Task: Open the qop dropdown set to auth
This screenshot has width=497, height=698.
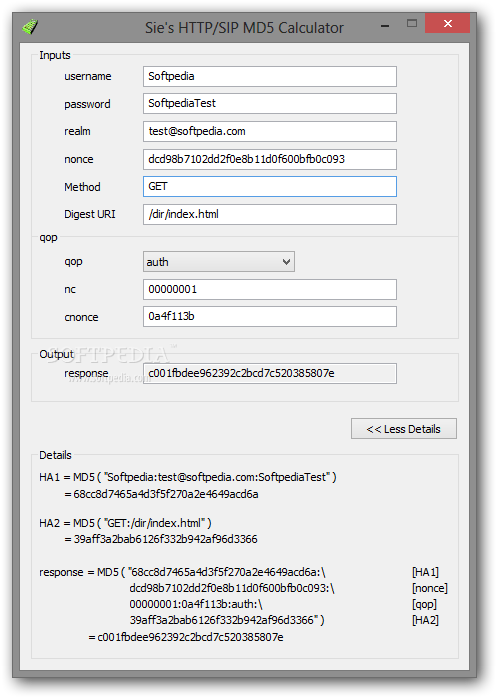Action: click(x=219, y=262)
